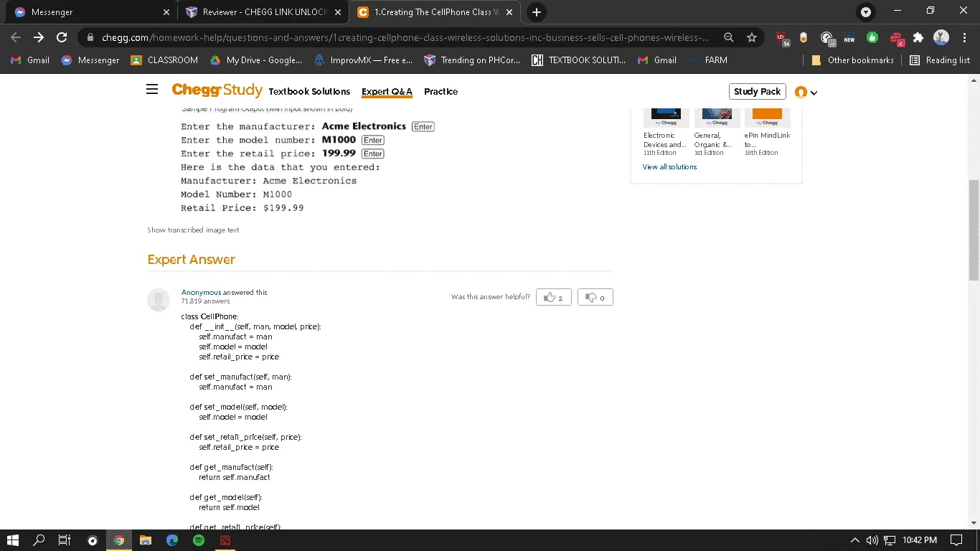Screen dimensions: 980x551
Task: Open the tab search dropdown arrow
Action: click(866, 12)
